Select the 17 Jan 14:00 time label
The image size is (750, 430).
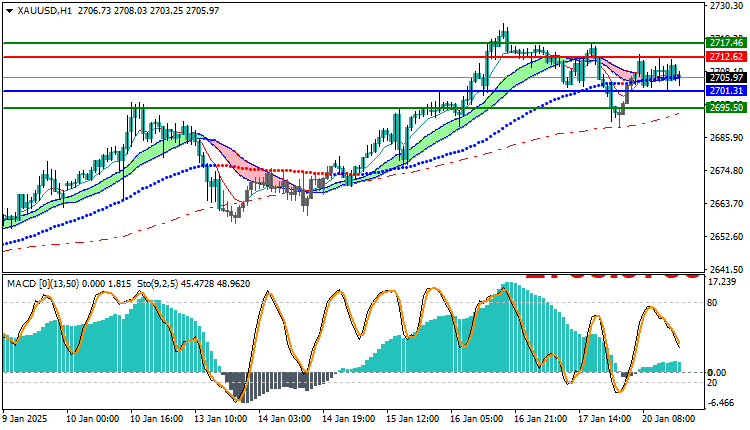[605, 419]
